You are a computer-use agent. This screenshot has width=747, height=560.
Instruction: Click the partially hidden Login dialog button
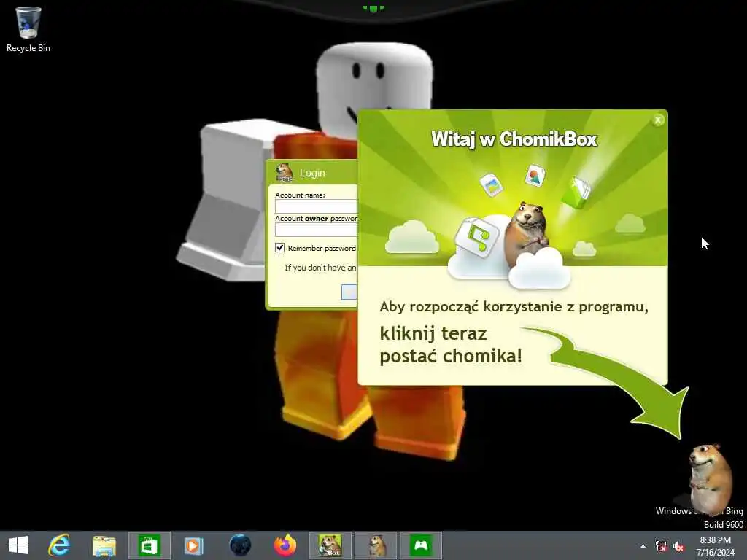(349, 292)
